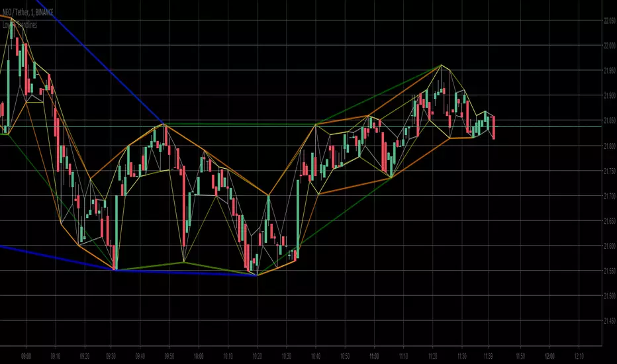The height and width of the screenshot is (364, 617).
Task: Click the 09:20 time axis label
Action: pyautogui.click(x=85, y=356)
